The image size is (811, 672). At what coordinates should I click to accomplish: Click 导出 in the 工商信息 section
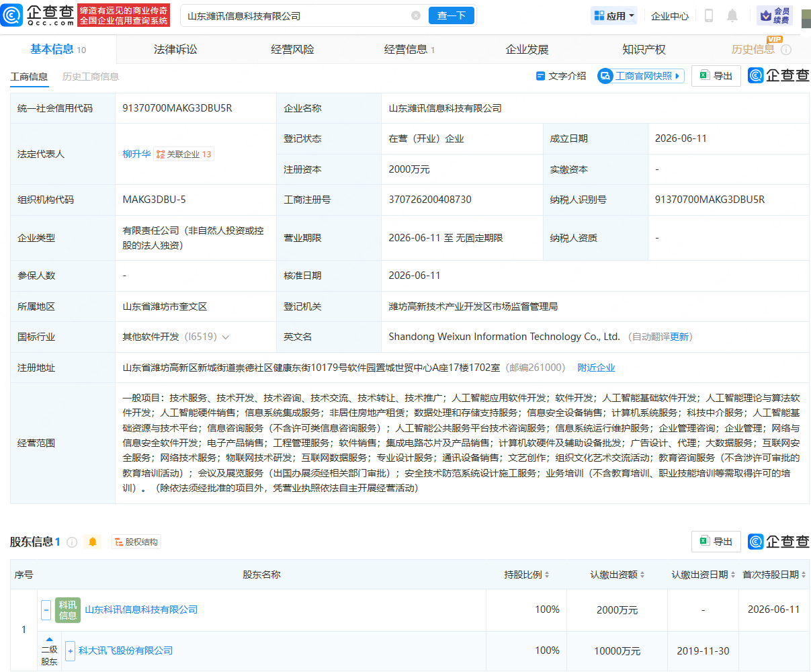(716, 76)
